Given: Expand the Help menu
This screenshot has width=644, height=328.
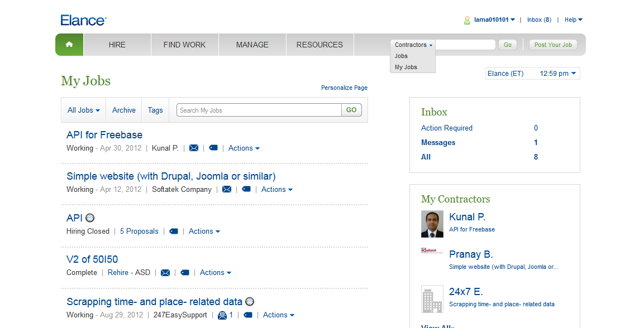Looking at the screenshot, I should tap(573, 20).
